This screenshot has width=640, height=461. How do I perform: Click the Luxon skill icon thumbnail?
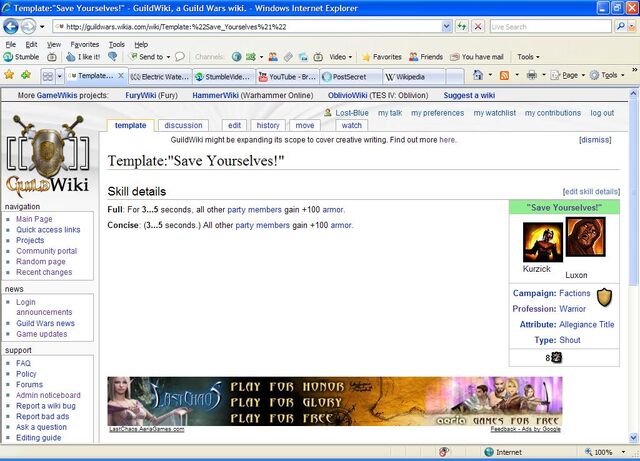pyautogui.click(x=586, y=237)
